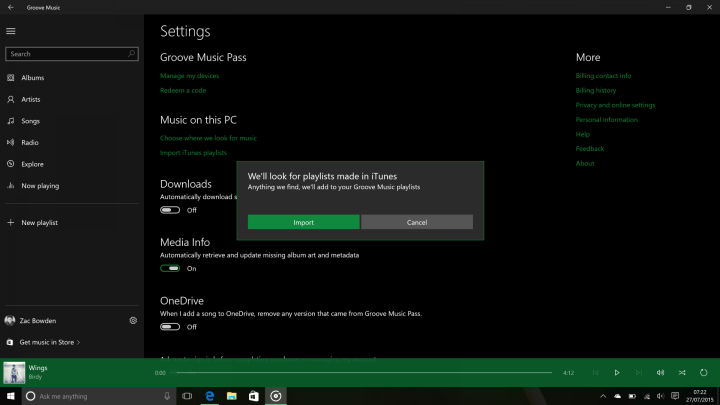This screenshot has width=720, height=405.
Task: Open Personal information link
Action: (x=607, y=119)
